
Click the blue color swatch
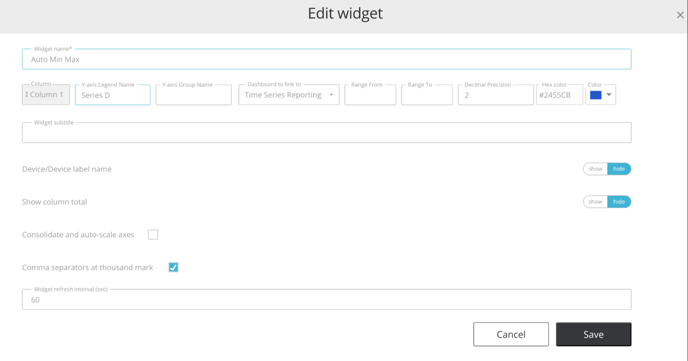click(595, 95)
